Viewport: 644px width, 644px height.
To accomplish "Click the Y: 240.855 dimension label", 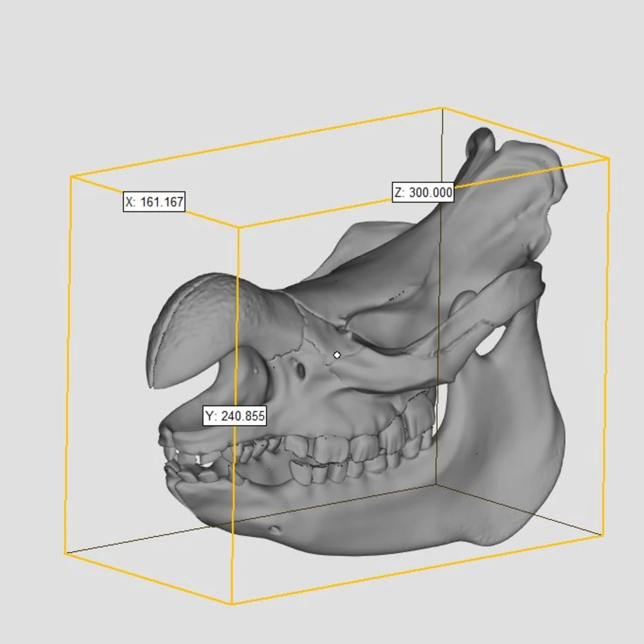I will [x=235, y=415].
